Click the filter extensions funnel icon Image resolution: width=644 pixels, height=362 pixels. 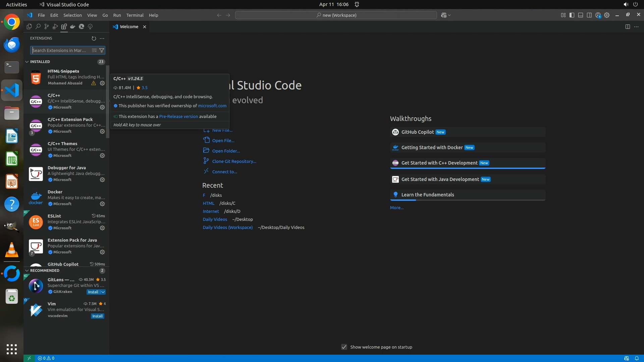[x=102, y=50]
